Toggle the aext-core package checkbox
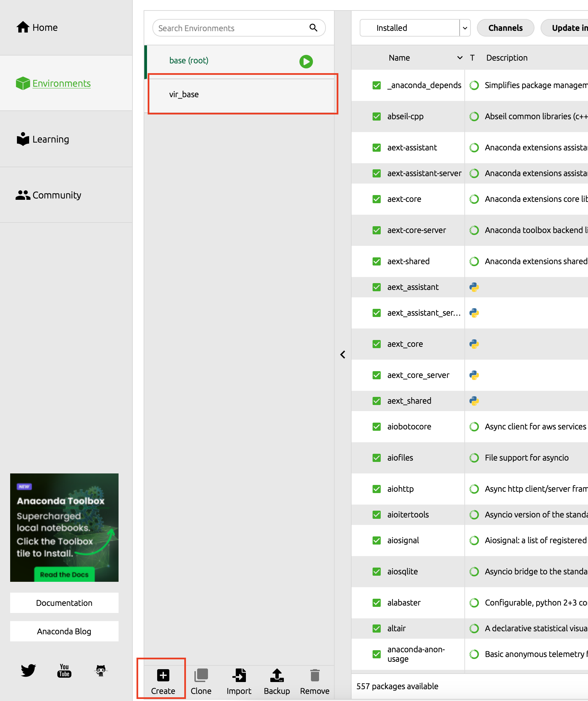 [376, 199]
